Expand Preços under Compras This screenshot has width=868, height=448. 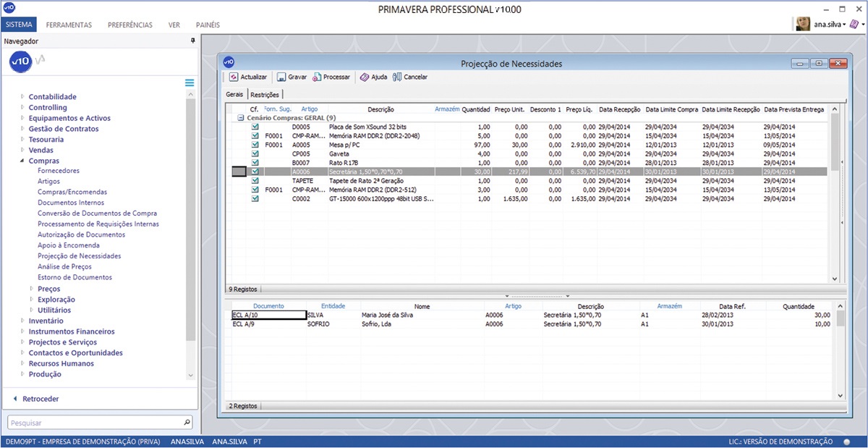tap(31, 289)
